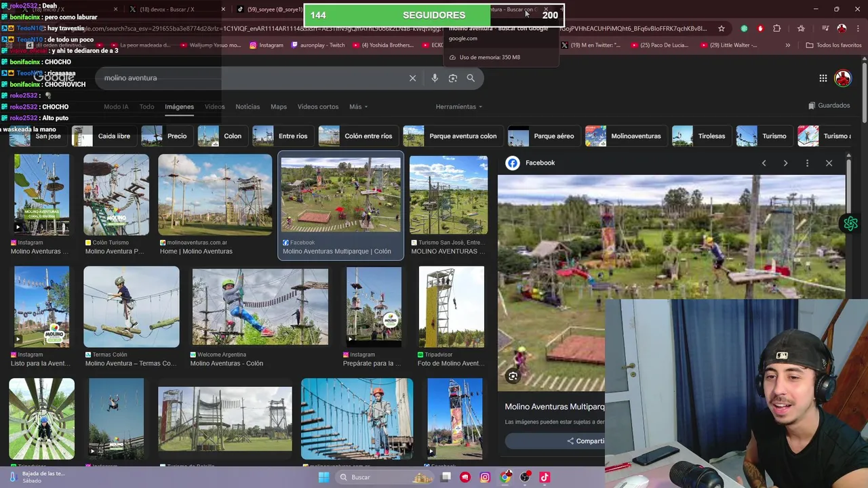
Task: Switch to the Videos cortos tab
Action: coord(318,106)
